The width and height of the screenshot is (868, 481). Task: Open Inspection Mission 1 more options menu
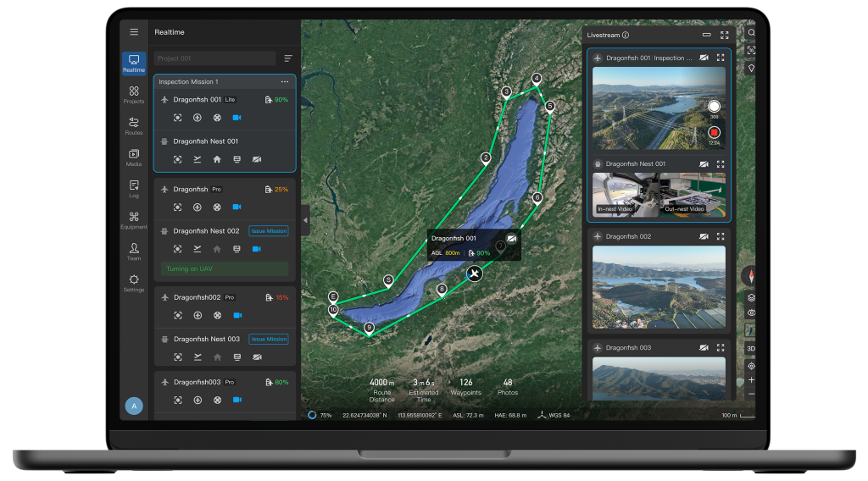(285, 82)
